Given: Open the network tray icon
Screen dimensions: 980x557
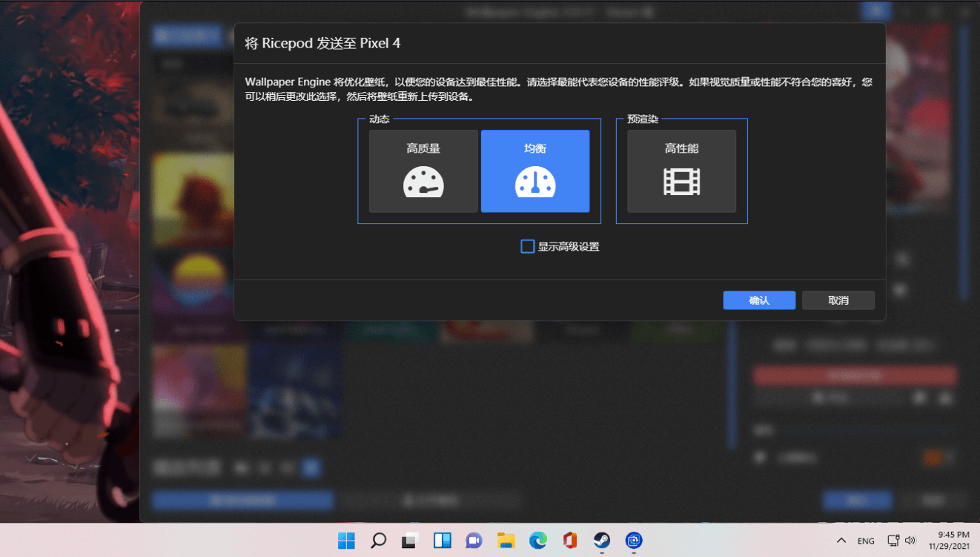Looking at the screenshot, I should click(x=893, y=541).
